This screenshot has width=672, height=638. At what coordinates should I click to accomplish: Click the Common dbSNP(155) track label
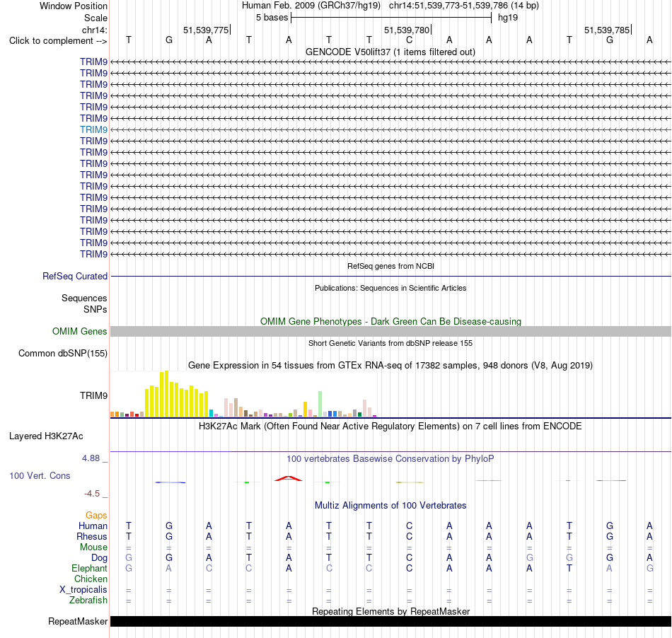pyautogui.click(x=62, y=354)
